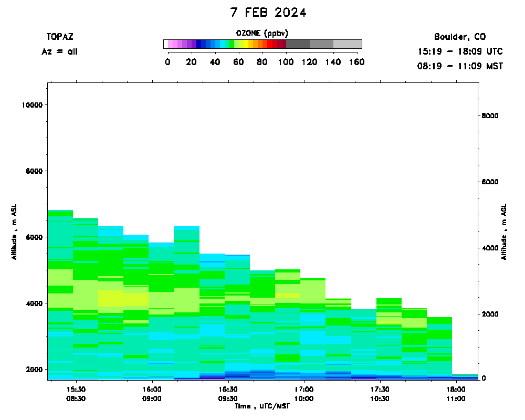
Task: Click the yellow-green ozone peak near 4000 m
Action: (123, 298)
